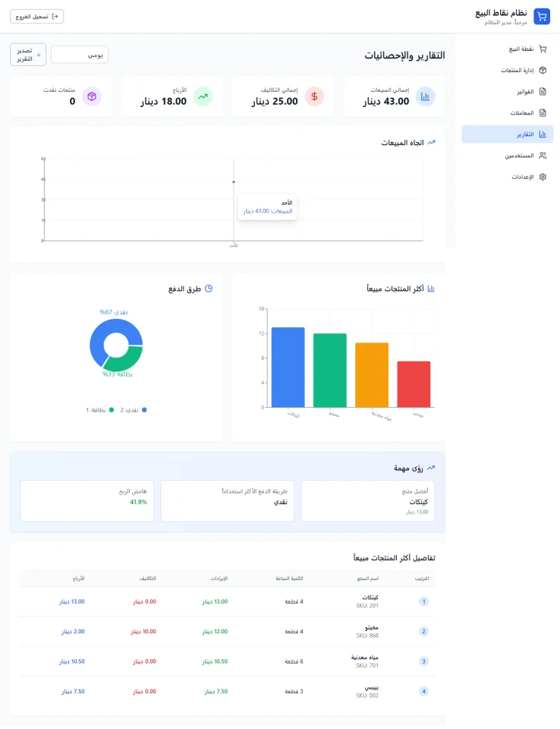Click the 2.00 دينار profit cell
The image size is (560, 729).
(x=73, y=632)
